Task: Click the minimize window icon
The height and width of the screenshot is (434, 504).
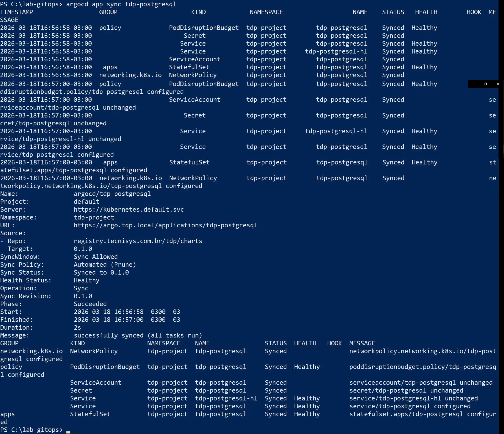Action: 474,84
